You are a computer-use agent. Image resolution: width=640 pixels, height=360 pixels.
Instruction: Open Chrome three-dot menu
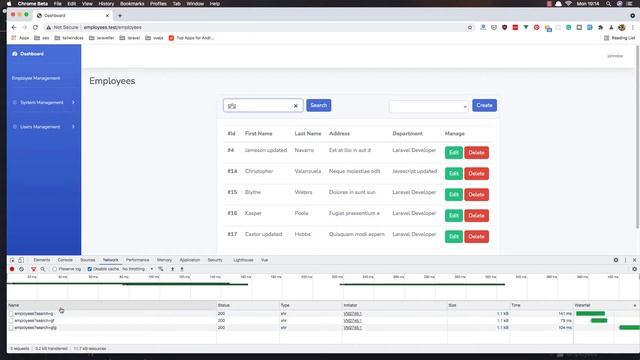pos(633,27)
